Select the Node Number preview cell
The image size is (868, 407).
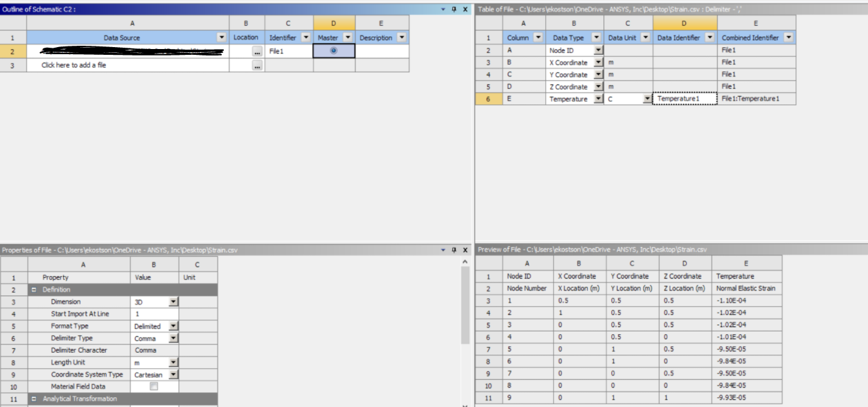(528, 288)
